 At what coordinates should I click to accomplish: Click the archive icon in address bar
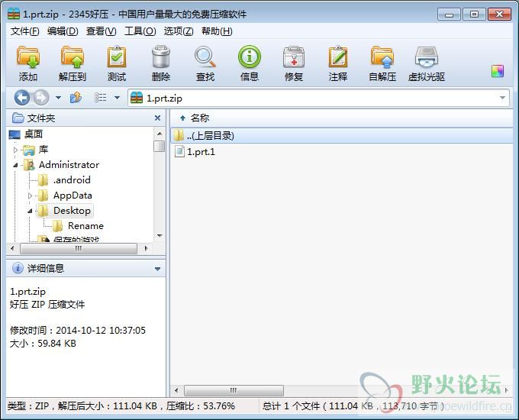[x=137, y=98]
